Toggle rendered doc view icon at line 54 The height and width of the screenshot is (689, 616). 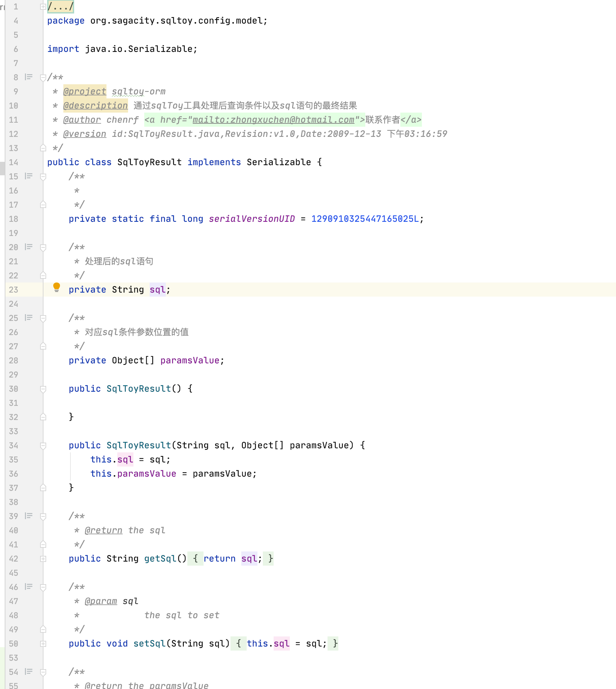(29, 671)
